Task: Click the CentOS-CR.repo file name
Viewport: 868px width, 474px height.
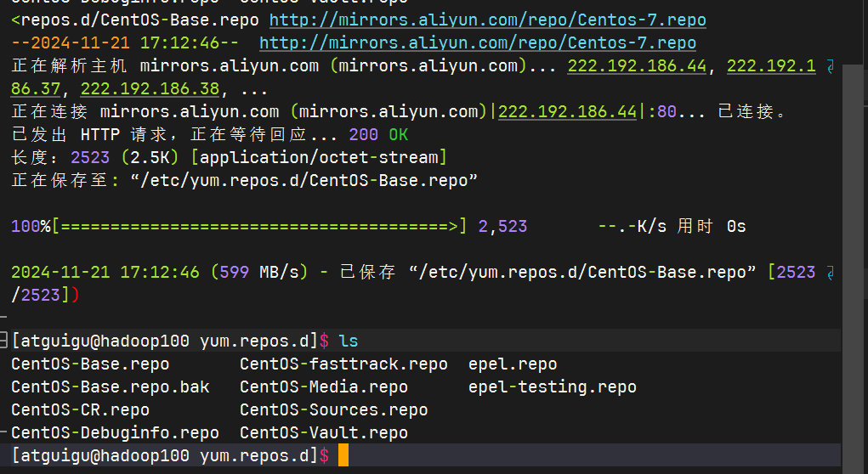Action: pyautogui.click(x=80, y=409)
